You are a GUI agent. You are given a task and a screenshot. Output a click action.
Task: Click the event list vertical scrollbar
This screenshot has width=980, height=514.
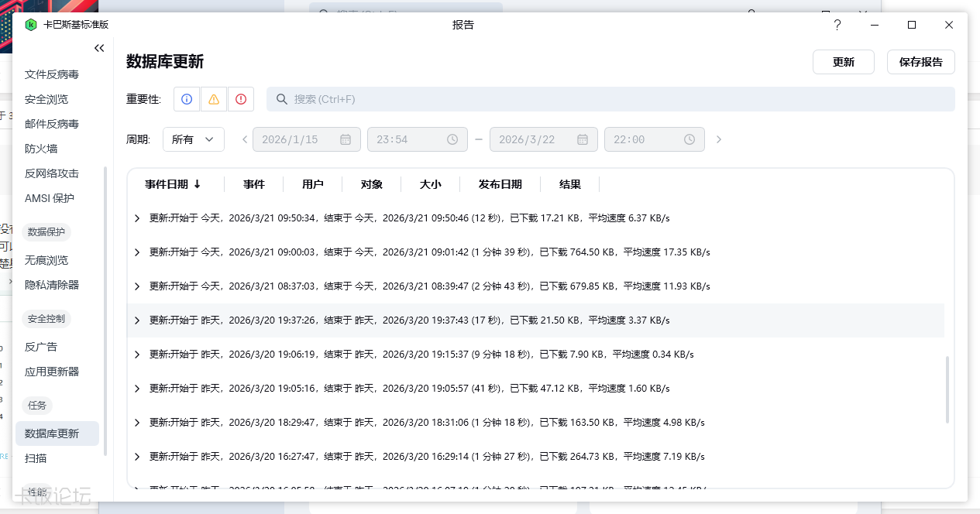tap(947, 389)
